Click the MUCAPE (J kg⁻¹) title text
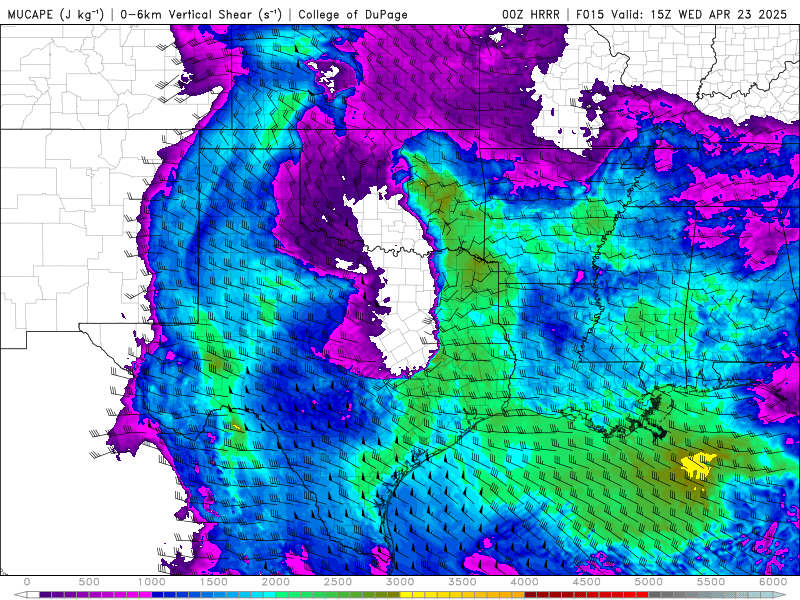 coord(56,14)
